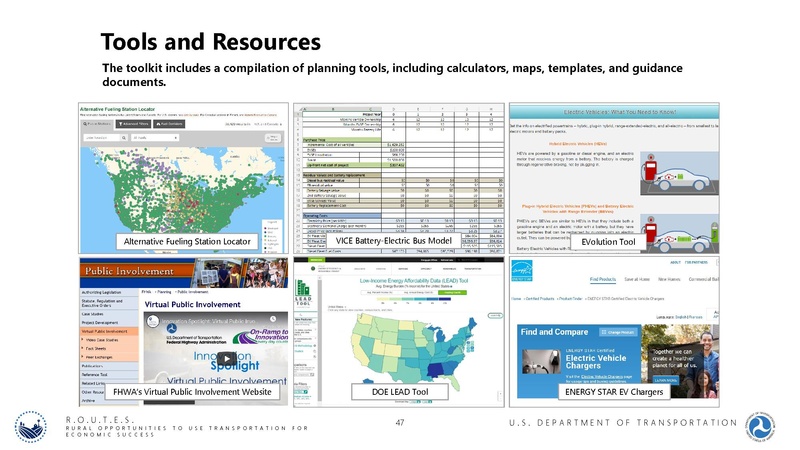Open New Homes on ENERGY STAR
Viewport: 800px width, 450px height.
tap(669, 280)
